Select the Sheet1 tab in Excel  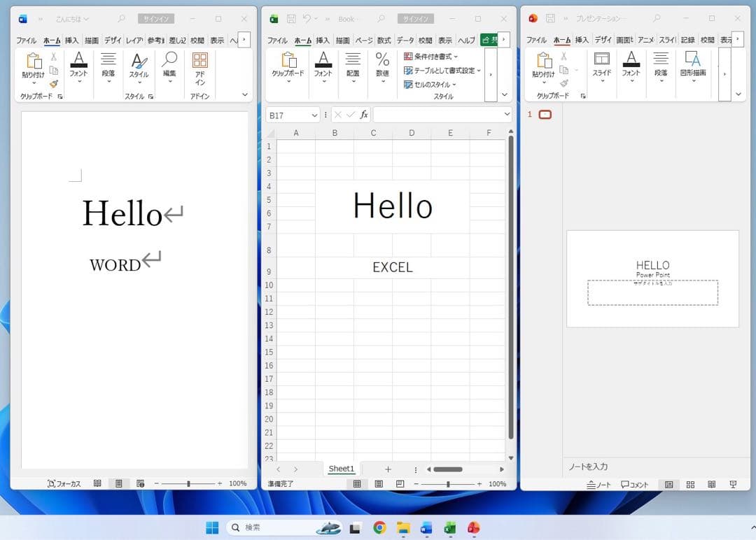point(342,469)
